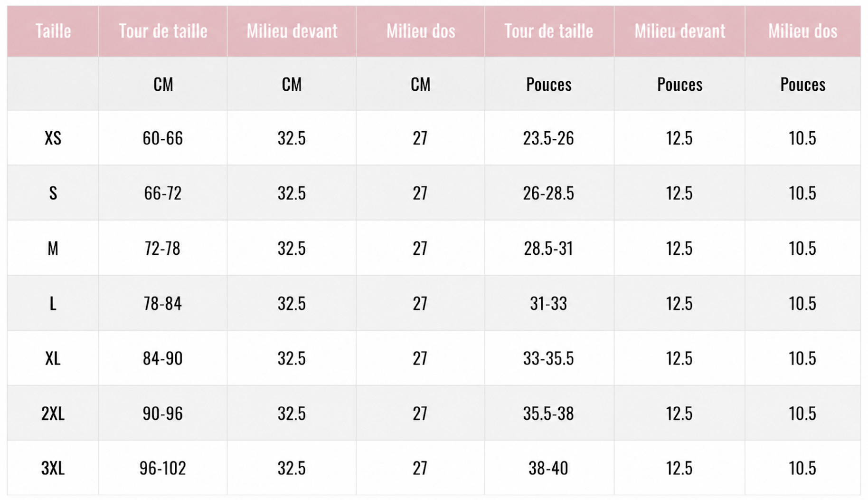Select the XS size row label
The width and height of the screenshot is (868, 500).
click(x=53, y=138)
